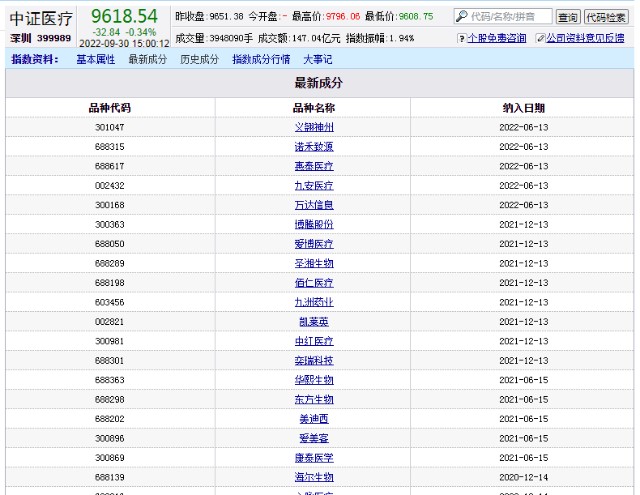
Task: Open the 诺禾致源 stock link
Action: (313, 147)
